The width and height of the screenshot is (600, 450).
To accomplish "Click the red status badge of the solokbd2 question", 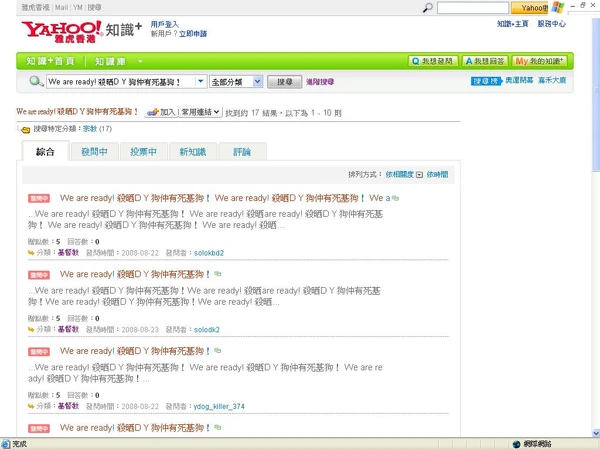I will (39, 198).
